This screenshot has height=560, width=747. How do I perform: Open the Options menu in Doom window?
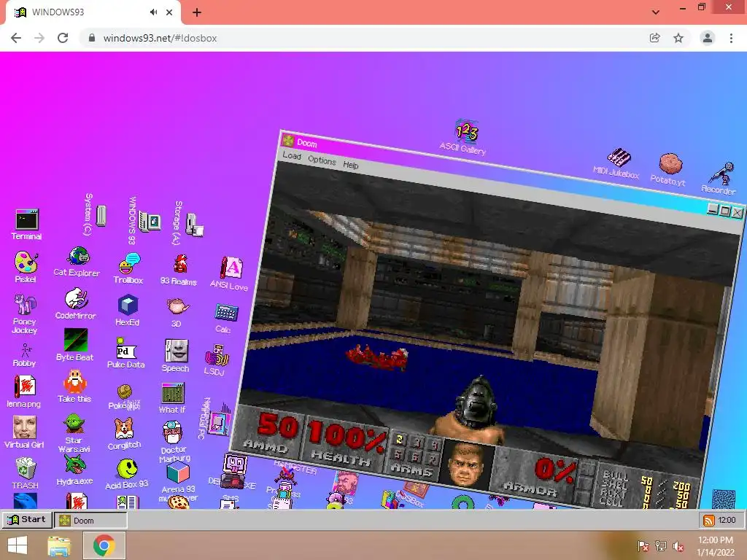[322, 160]
